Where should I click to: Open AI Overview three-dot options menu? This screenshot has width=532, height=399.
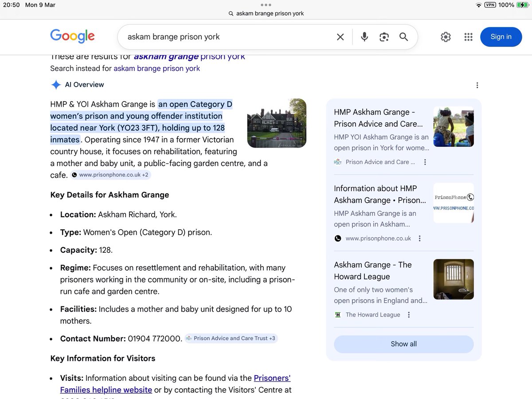point(477,85)
